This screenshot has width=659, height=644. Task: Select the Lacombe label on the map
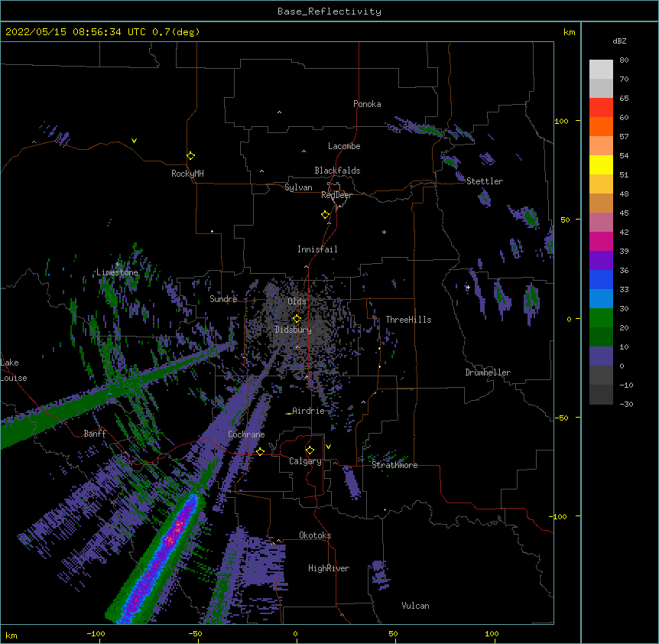(344, 146)
